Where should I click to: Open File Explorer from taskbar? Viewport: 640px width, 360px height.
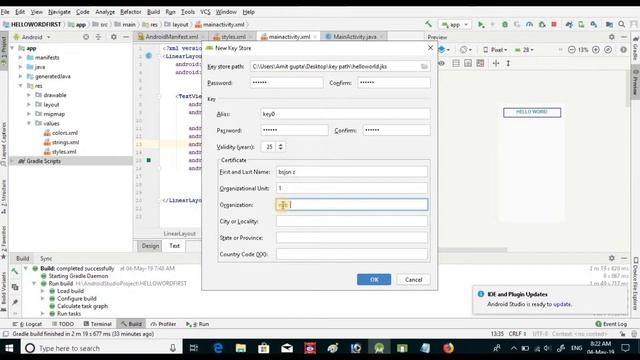[240, 348]
